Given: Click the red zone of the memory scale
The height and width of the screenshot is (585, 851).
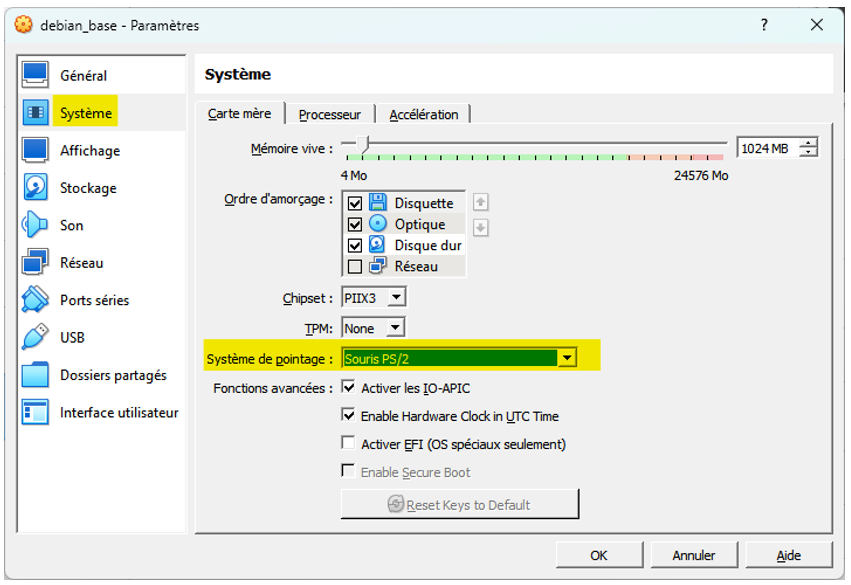Looking at the screenshot, I should (x=707, y=157).
